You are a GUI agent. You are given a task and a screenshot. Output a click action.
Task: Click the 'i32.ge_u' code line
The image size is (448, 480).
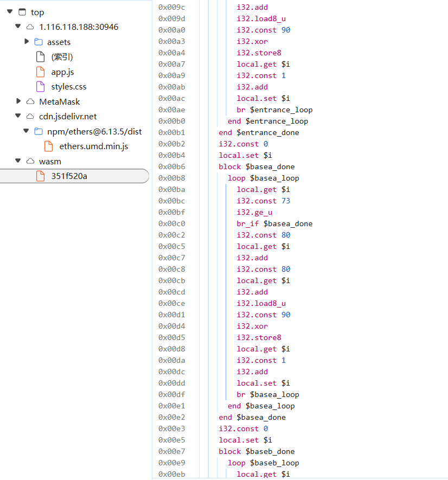pyautogui.click(x=254, y=212)
